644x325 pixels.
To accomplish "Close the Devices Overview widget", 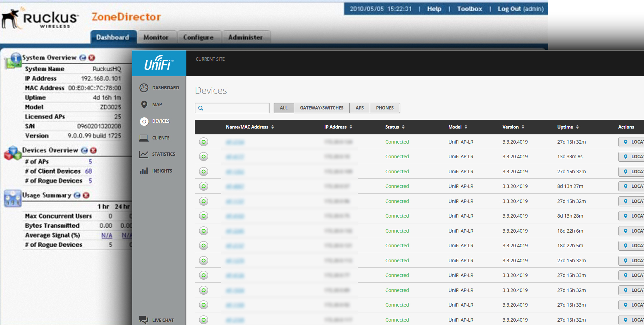I will click(x=93, y=150).
